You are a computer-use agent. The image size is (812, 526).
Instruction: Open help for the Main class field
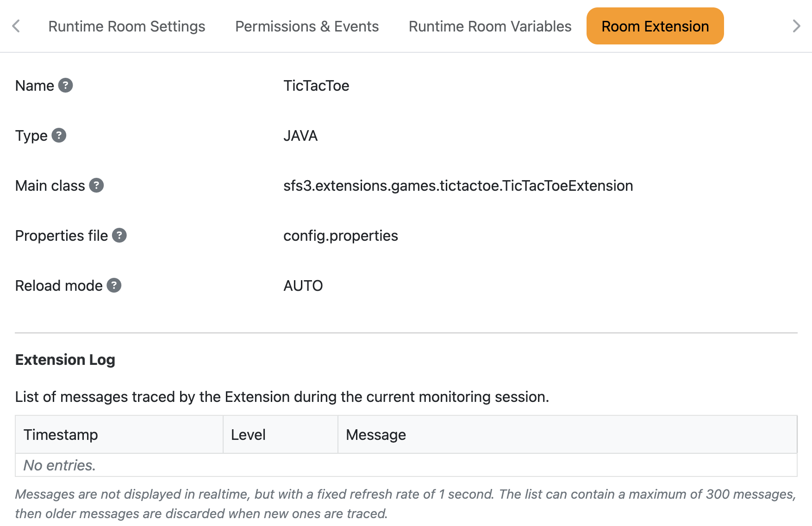tap(96, 186)
